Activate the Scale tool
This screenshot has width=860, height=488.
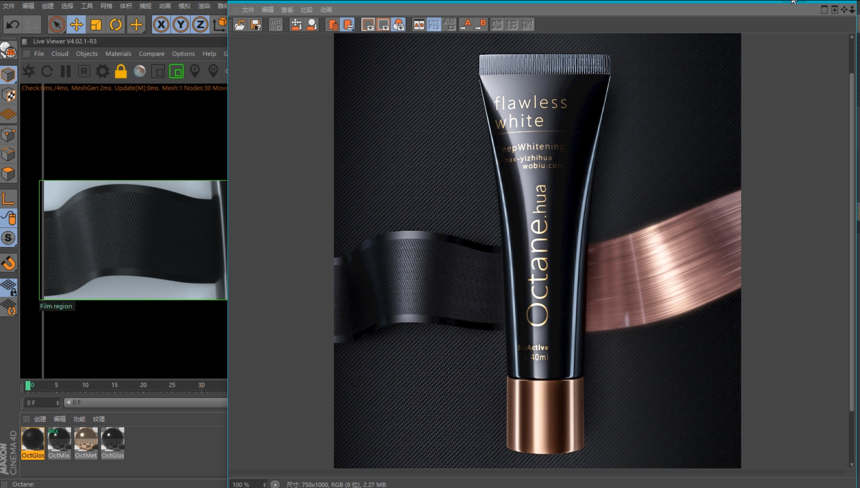(96, 24)
